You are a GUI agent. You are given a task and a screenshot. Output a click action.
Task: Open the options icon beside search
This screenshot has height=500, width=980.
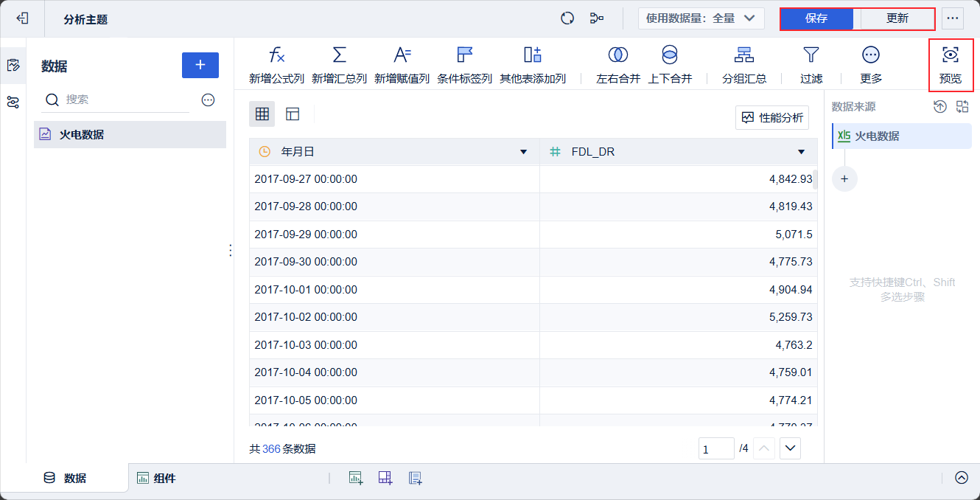208,100
